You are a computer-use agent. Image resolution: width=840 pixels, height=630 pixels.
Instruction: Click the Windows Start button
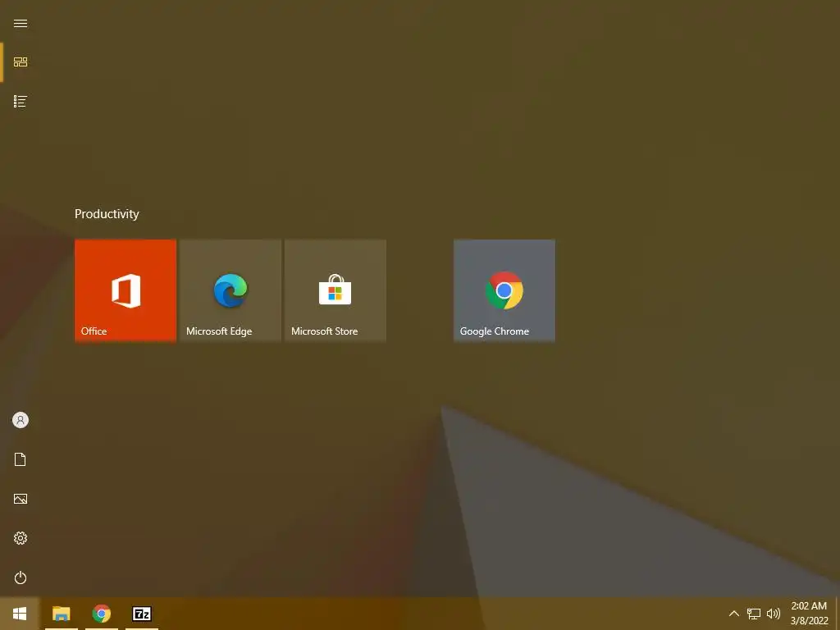coord(20,614)
